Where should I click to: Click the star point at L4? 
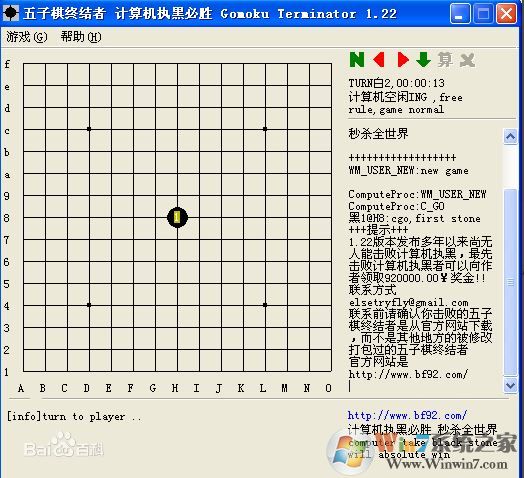[265, 305]
